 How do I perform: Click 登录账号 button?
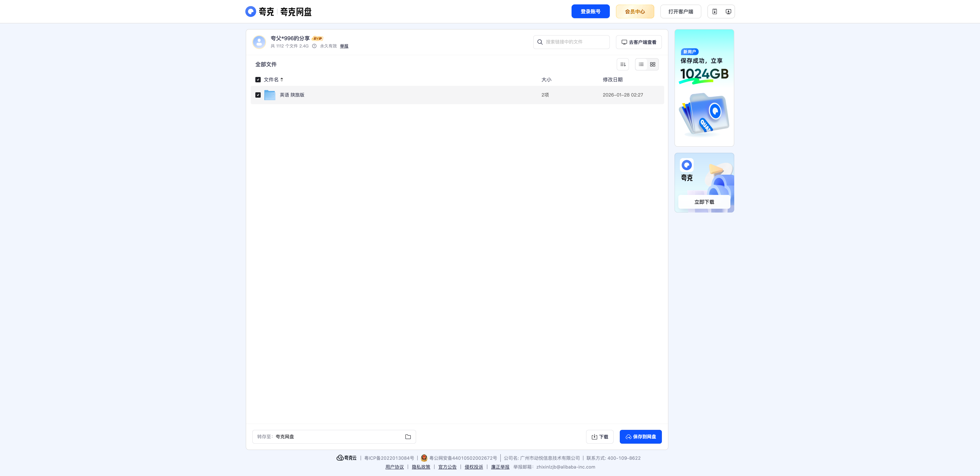pyautogui.click(x=590, y=11)
